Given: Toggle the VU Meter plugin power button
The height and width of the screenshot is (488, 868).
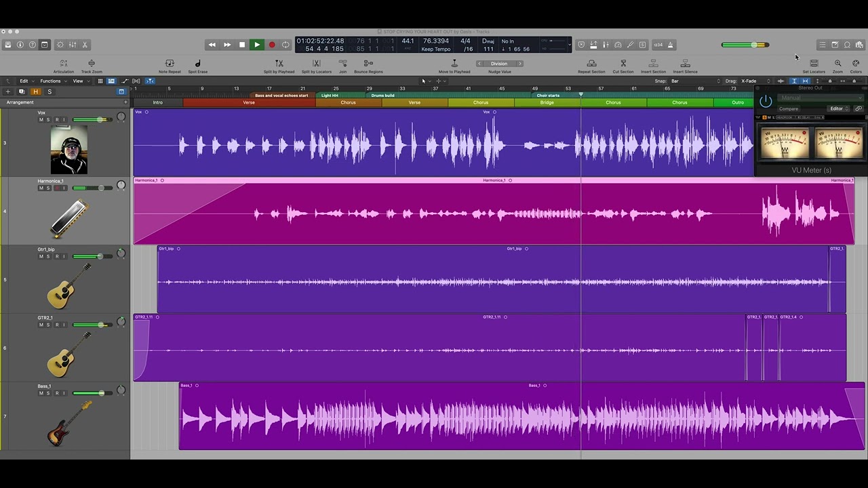Looking at the screenshot, I should click(x=766, y=102).
